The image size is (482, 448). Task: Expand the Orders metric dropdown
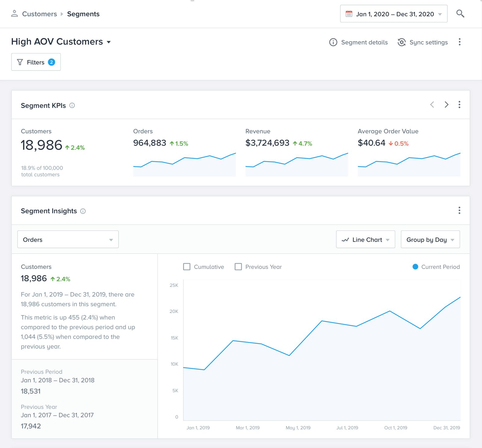(x=68, y=240)
